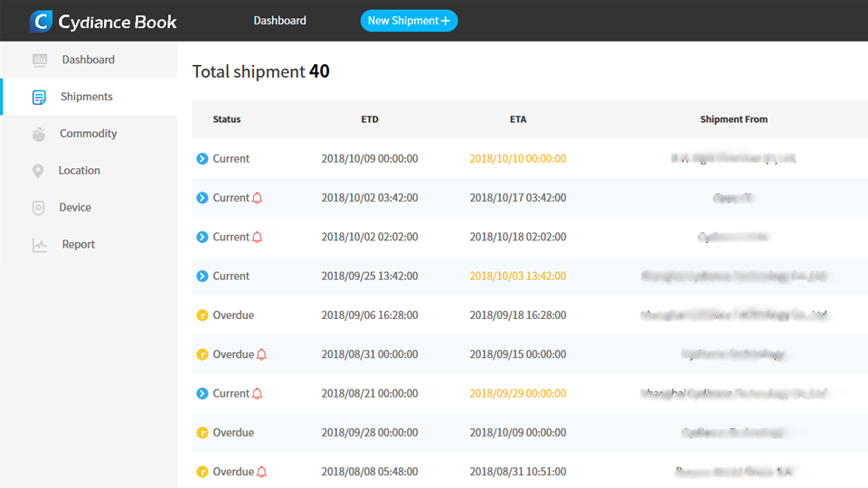Click the Shipment From column header

[733, 119]
